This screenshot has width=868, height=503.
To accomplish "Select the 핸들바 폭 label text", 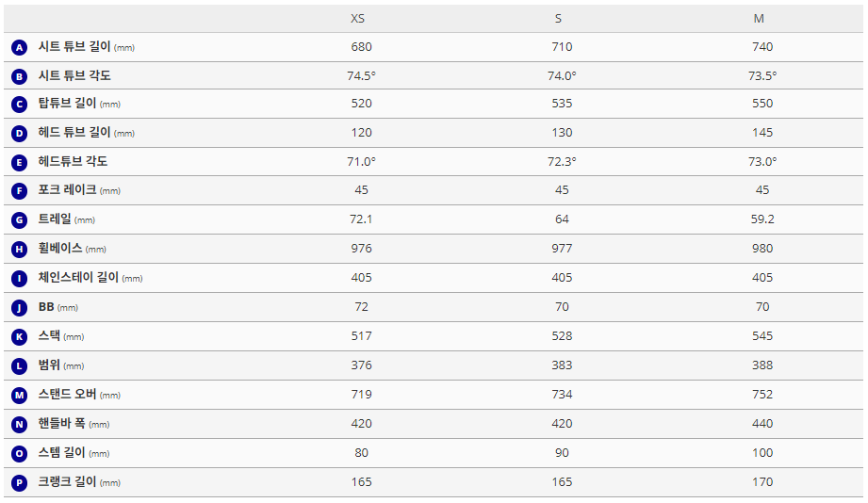I will [62, 424].
